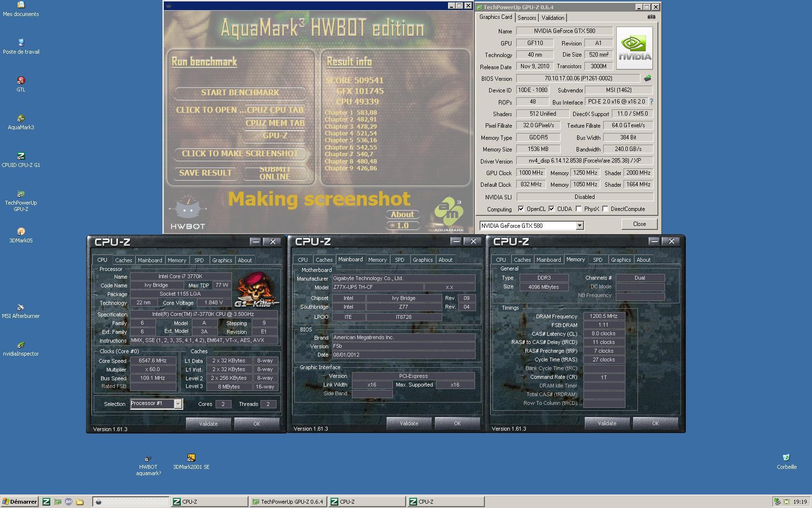
Task: Click NVIDIA logo in GPU-Z
Action: 635,48
